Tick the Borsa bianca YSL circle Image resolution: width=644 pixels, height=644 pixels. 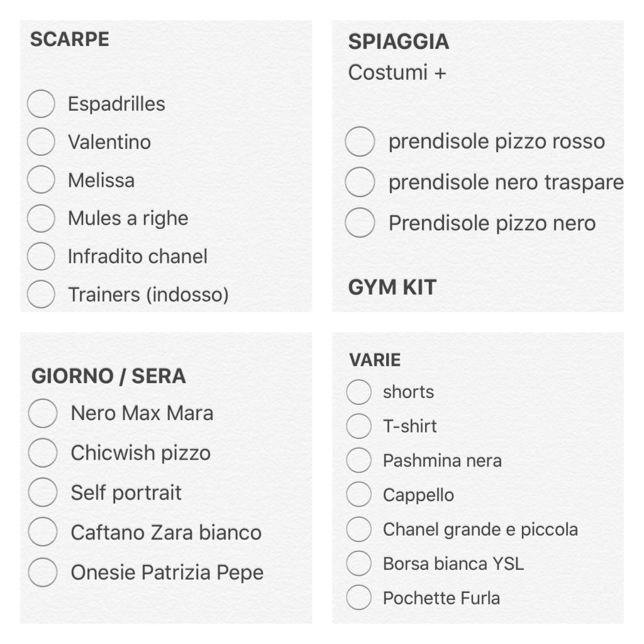click(359, 563)
